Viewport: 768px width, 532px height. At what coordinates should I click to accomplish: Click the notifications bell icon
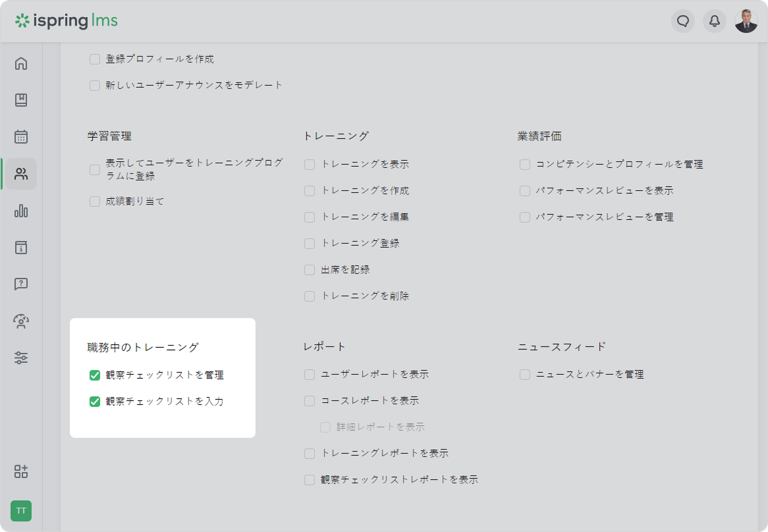point(715,21)
